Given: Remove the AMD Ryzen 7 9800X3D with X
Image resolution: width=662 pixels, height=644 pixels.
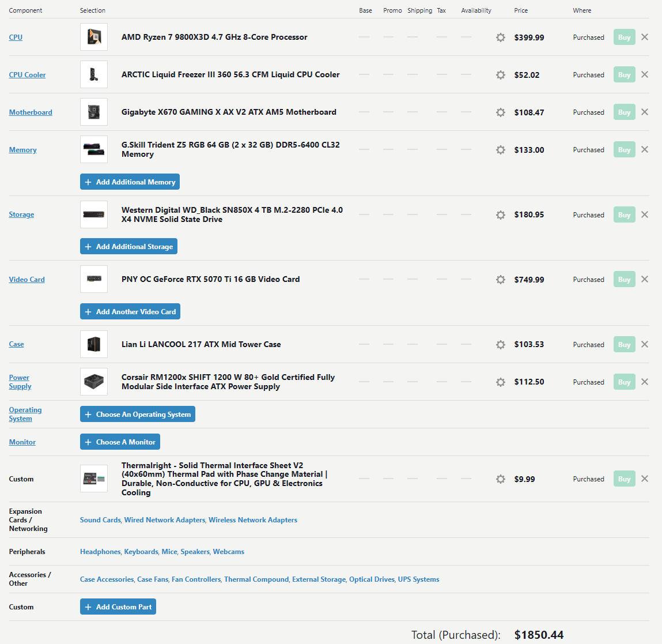Looking at the screenshot, I should click(x=644, y=37).
